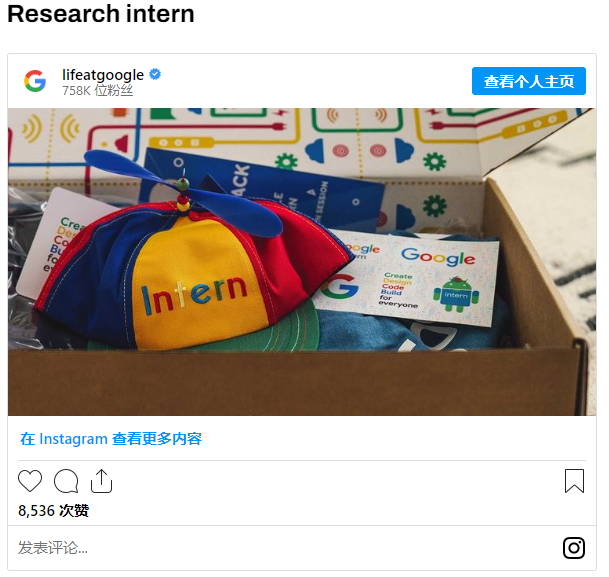The height and width of the screenshot is (577, 609).
Task: Open Instagram via the camera logo icon
Action: (574, 548)
